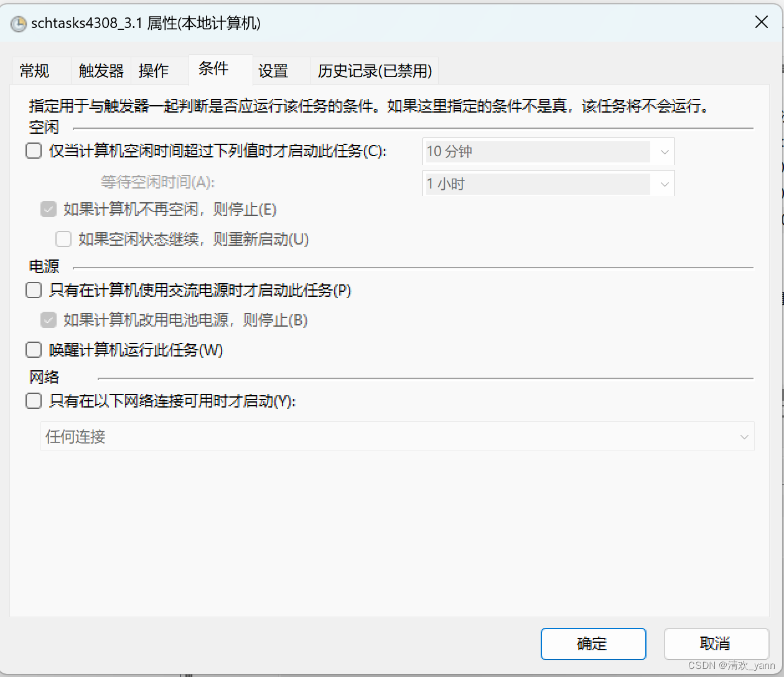
Task: Toggle 如果计算机不再空闲，则停止(E) checkbox
Action: click(x=49, y=209)
